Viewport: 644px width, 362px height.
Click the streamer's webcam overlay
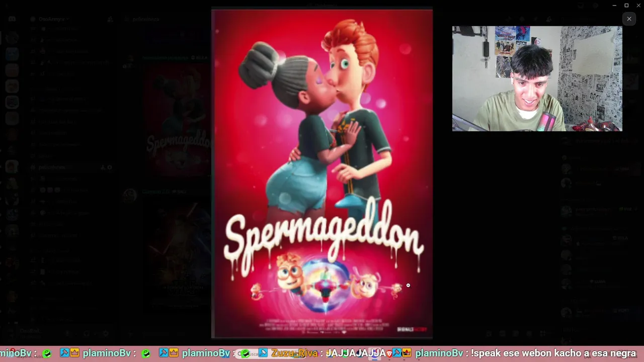tap(537, 78)
